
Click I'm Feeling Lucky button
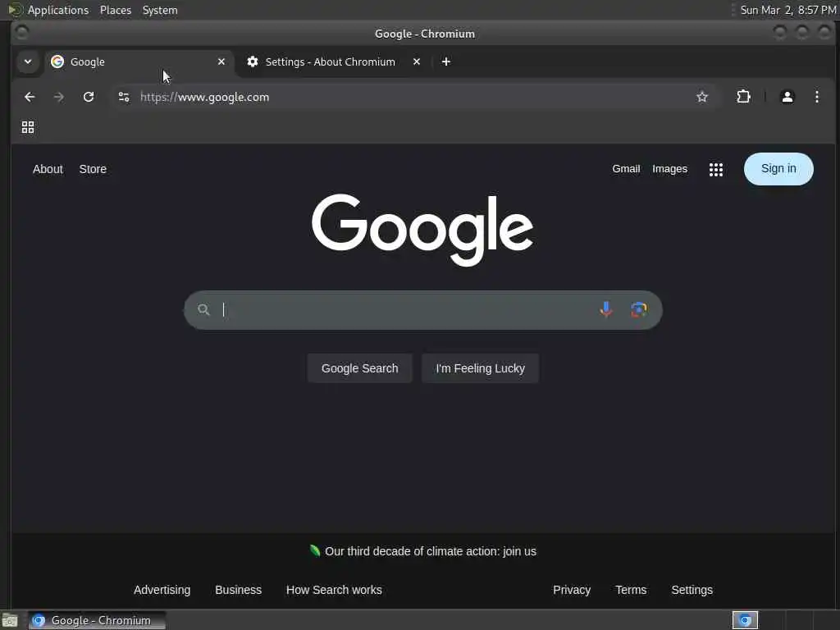[x=480, y=368]
